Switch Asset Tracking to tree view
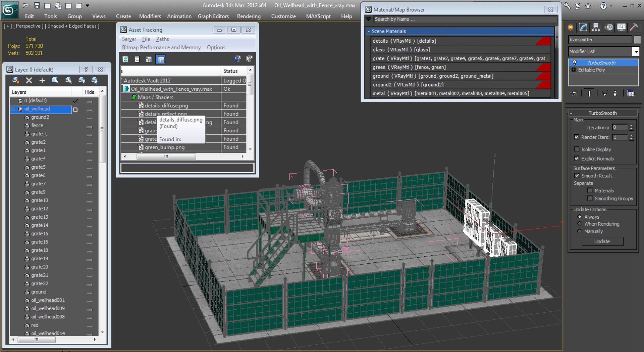Screen dimensions: 644x352 click(149, 59)
